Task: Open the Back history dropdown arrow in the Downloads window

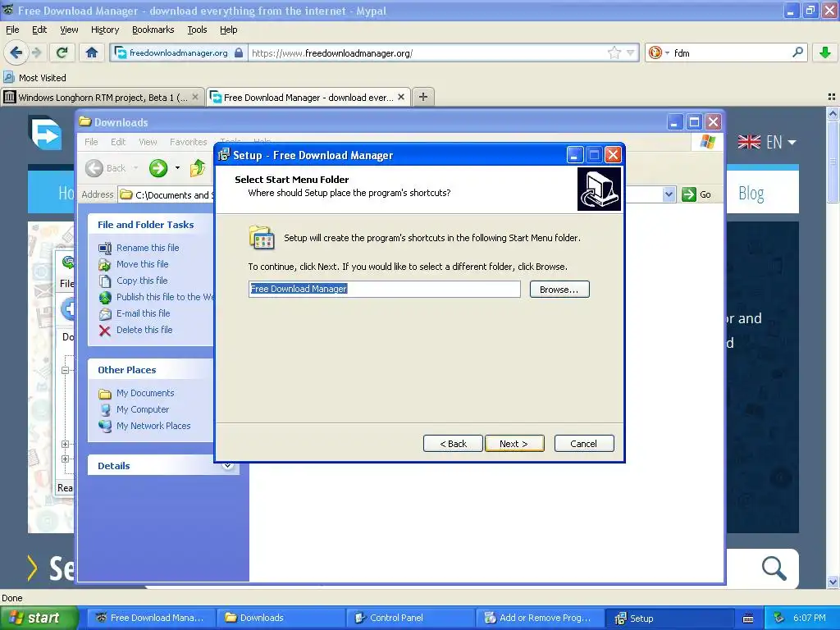Action: click(135, 168)
